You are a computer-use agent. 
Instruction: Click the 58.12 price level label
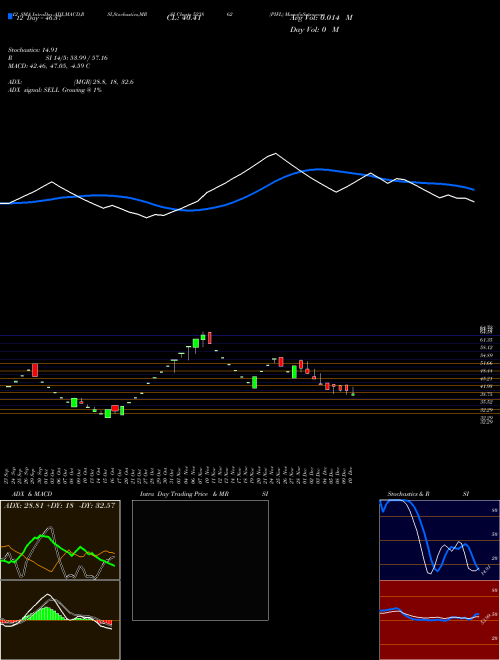(486, 347)
